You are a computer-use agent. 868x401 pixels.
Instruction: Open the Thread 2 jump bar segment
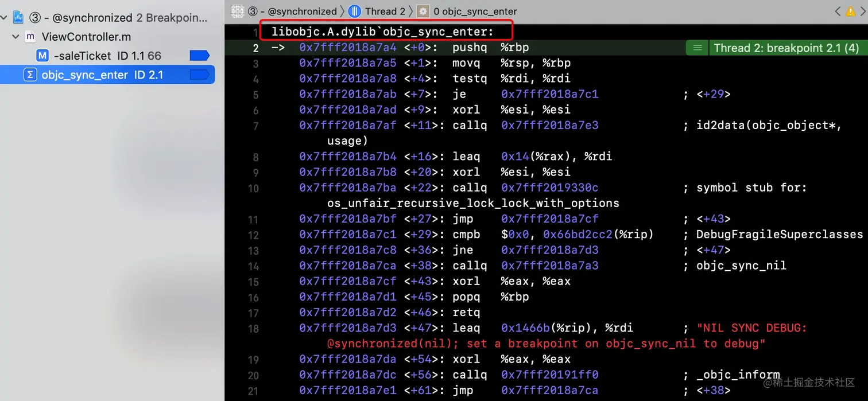tap(385, 11)
